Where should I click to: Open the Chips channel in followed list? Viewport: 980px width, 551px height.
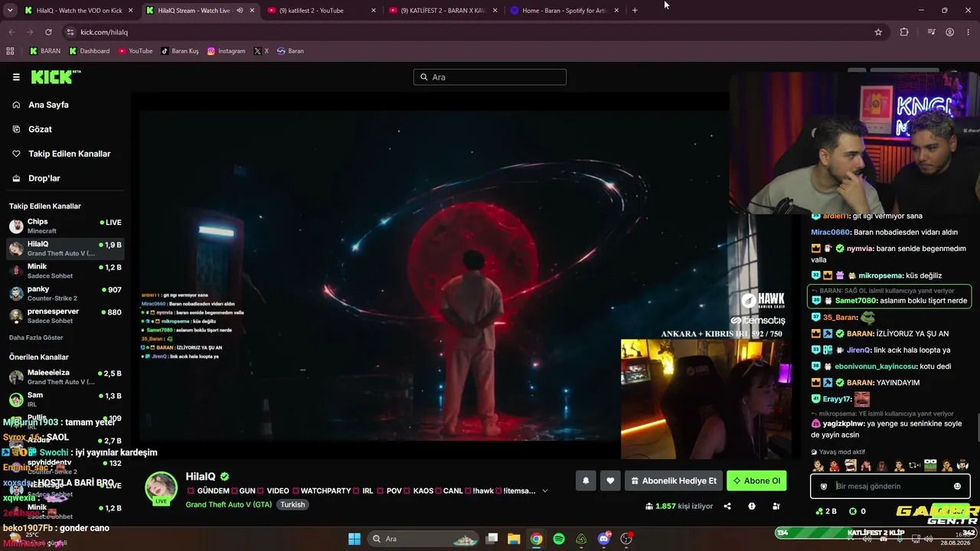point(65,226)
